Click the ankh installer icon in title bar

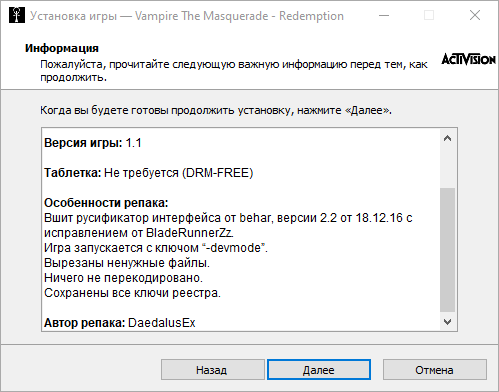(17, 15)
